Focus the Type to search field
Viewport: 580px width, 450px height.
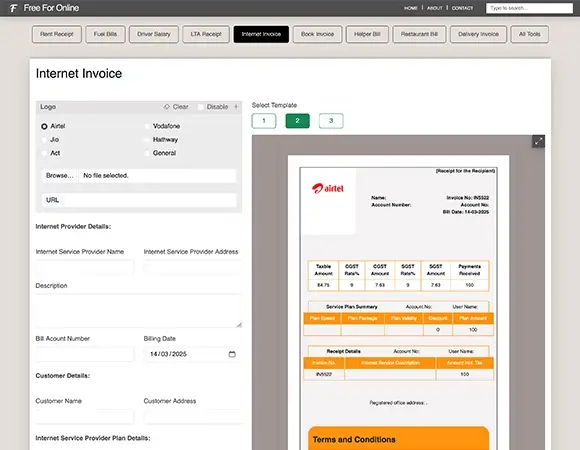(x=529, y=8)
